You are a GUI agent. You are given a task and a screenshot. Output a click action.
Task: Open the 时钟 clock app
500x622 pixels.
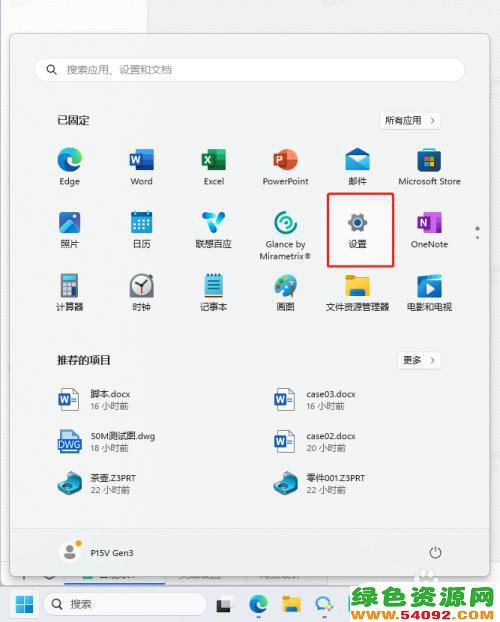(x=141, y=293)
